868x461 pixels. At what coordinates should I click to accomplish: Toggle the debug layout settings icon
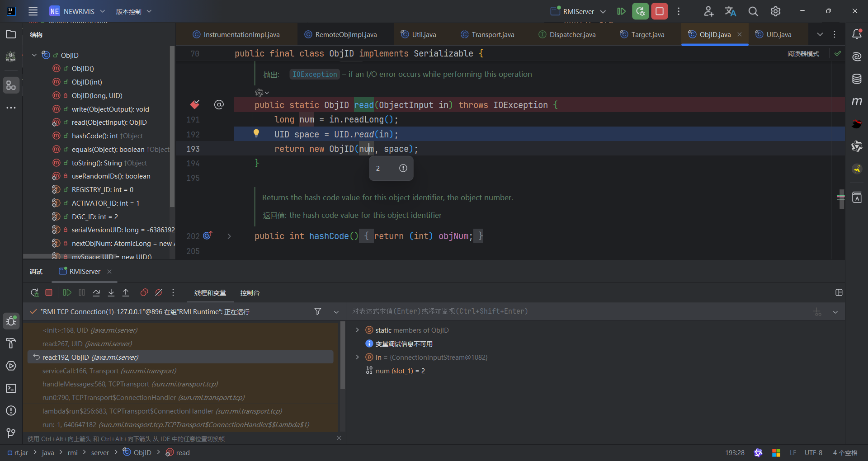point(839,292)
